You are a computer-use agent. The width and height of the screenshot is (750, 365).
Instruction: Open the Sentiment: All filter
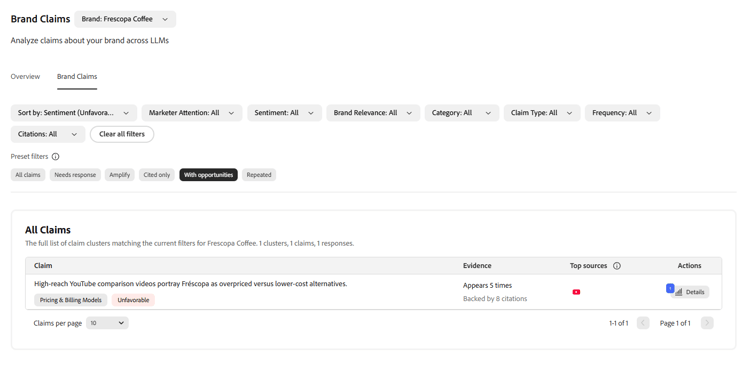(x=285, y=113)
